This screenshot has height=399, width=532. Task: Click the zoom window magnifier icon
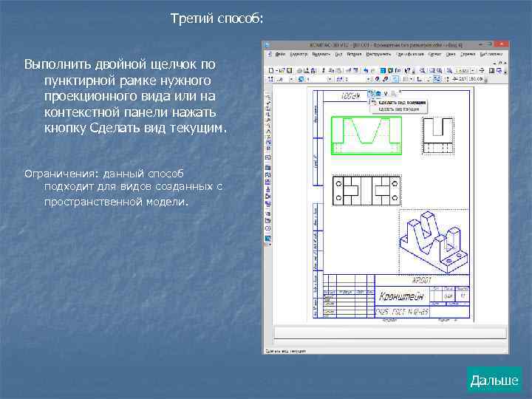point(423,71)
